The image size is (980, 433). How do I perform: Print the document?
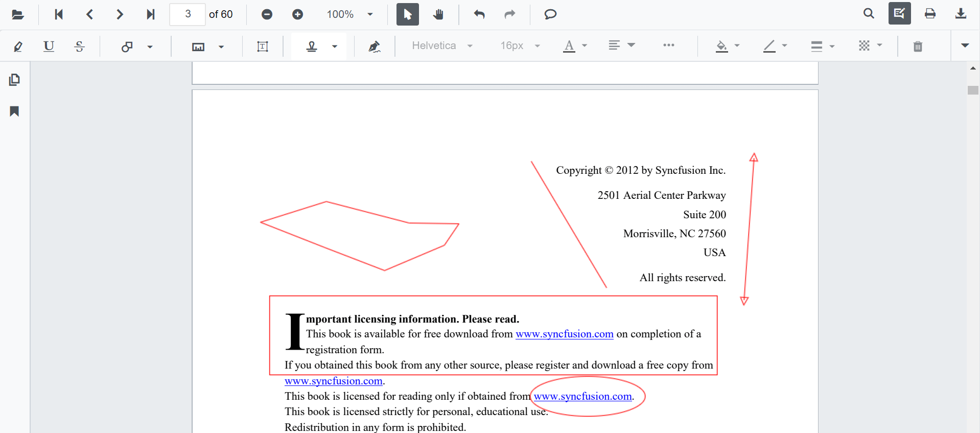(x=930, y=14)
